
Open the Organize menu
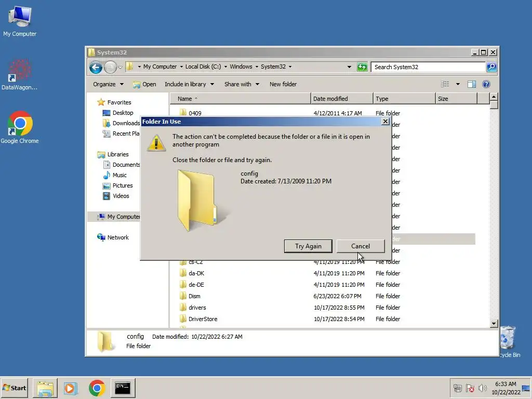(x=108, y=84)
